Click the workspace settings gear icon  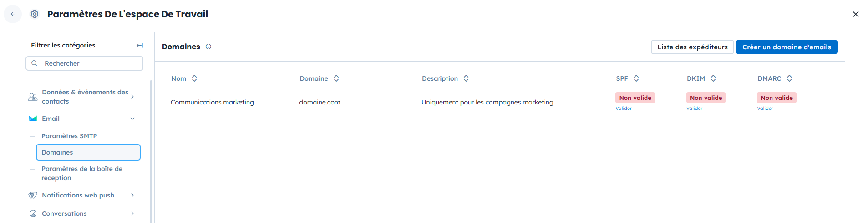35,14
